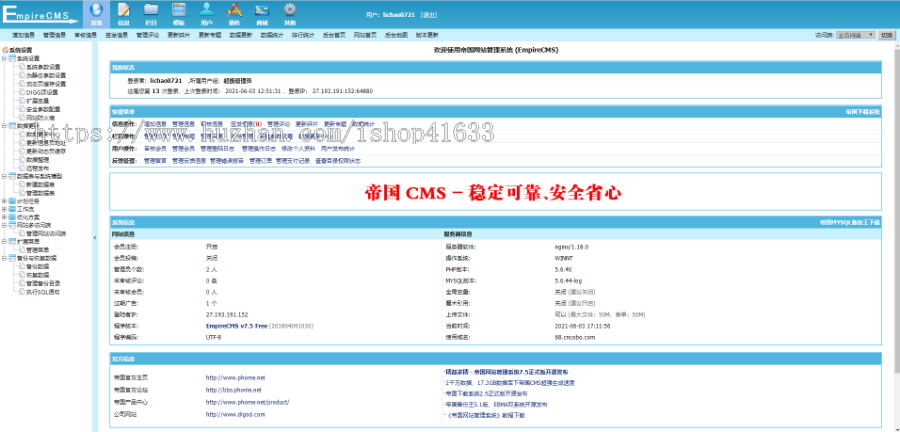Image resolution: width=900 pixels, height=432 pixels.
Task: Select 审核信息 in secondary menu bar
Action: (x=85, y=35)
